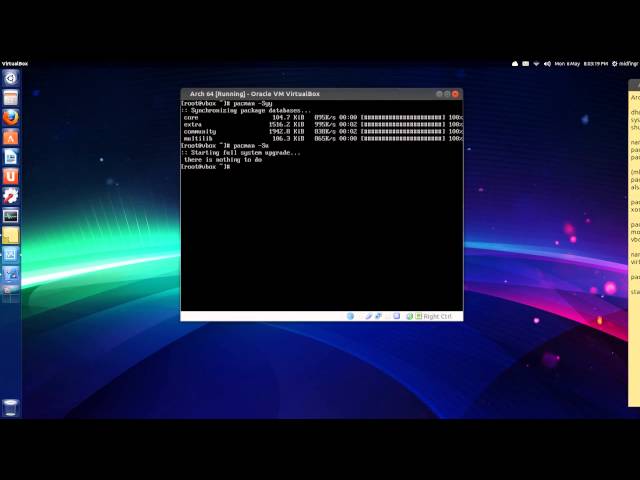Screen dimensions: 640x480
Task: Click the last terminal prompt line
Action: [205, 167]
